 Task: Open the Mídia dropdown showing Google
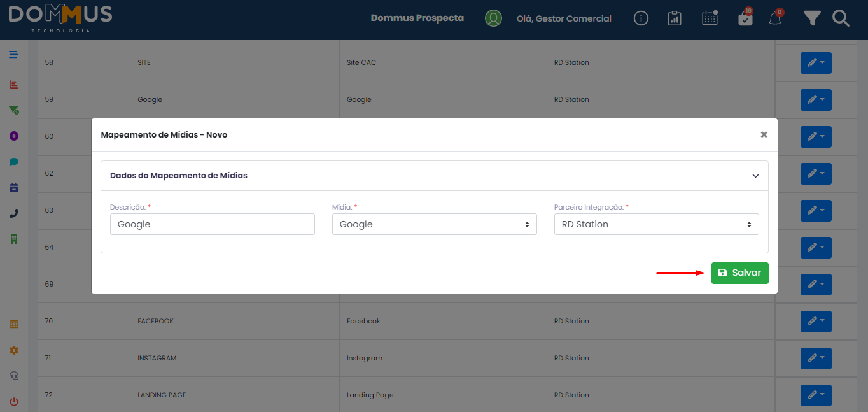[x=435, y=224]
